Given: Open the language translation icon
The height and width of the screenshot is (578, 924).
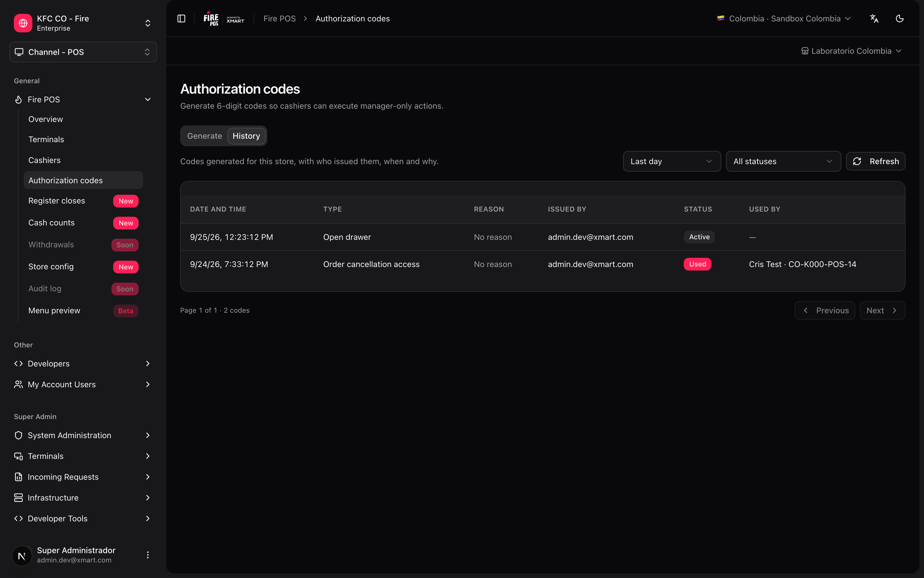Looking at the screenshot, I should click(874, 19).
